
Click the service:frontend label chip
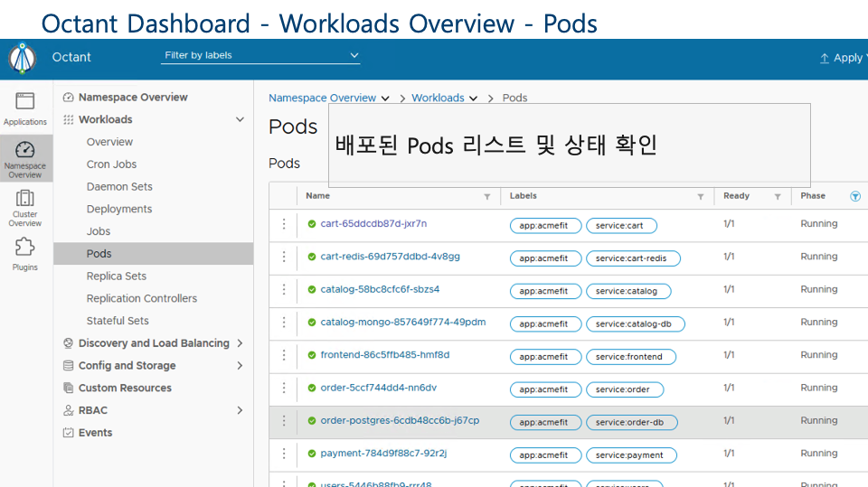click(631, 357)
